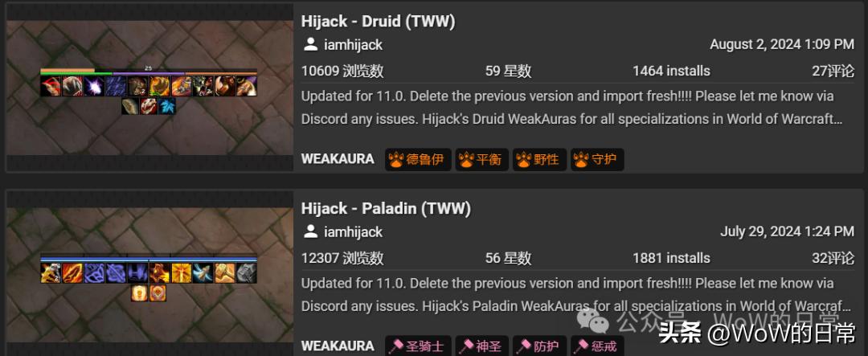View the 27评论 comments on Druid entry

pyautogui.click(x=833, y=71)
